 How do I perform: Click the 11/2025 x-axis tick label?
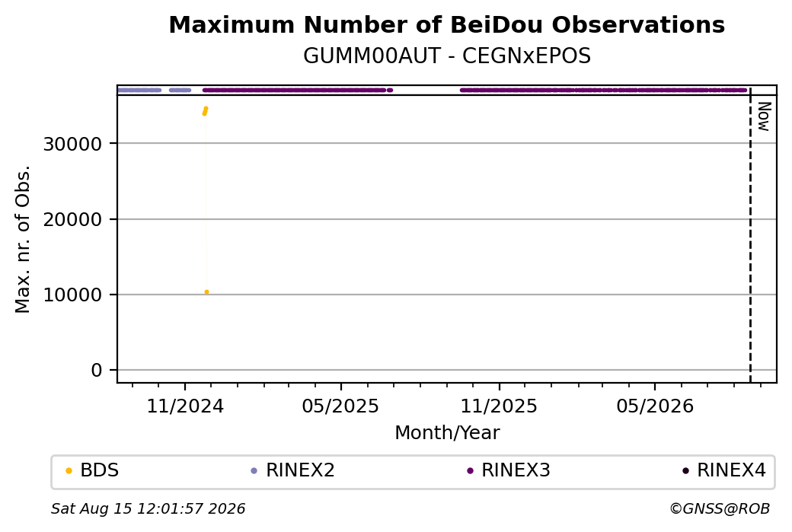tap(499, 406)
